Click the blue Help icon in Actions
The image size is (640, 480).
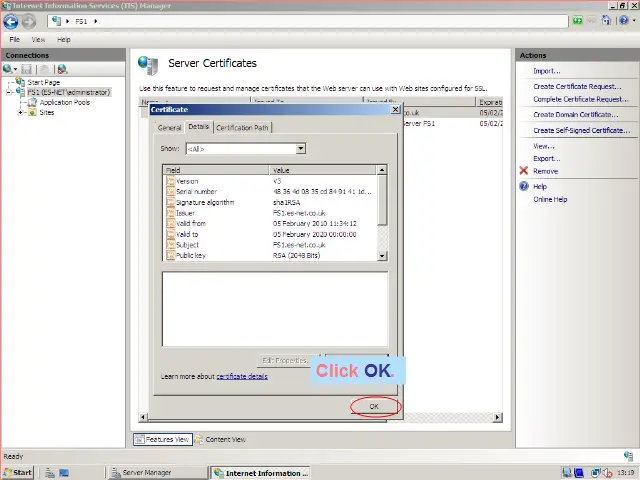pyautogui.click(x=524, y=186)
